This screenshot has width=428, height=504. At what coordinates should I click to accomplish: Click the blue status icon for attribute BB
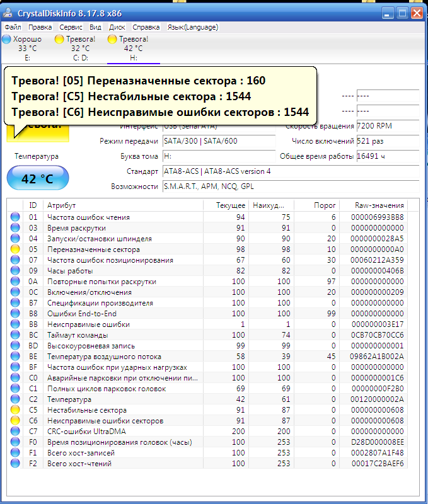click(15, 324)
